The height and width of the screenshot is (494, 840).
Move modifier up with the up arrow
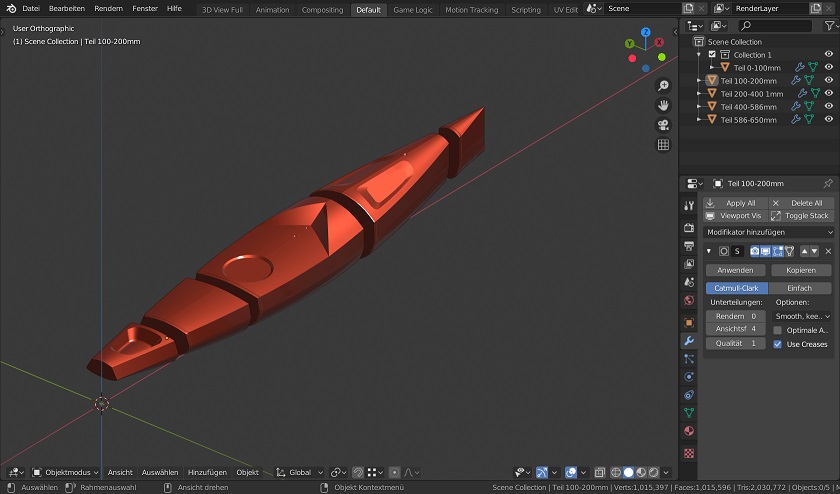[x=802, y=251]
